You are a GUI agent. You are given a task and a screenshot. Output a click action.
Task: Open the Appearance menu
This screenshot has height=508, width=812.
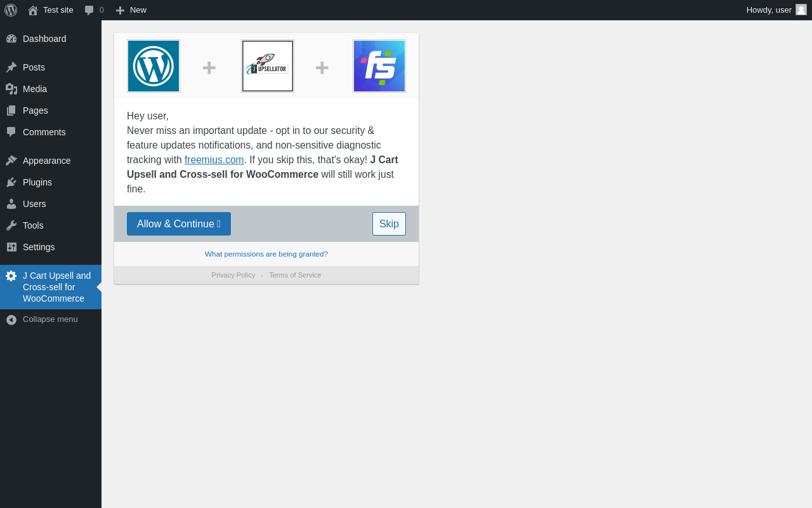(51, 161)
